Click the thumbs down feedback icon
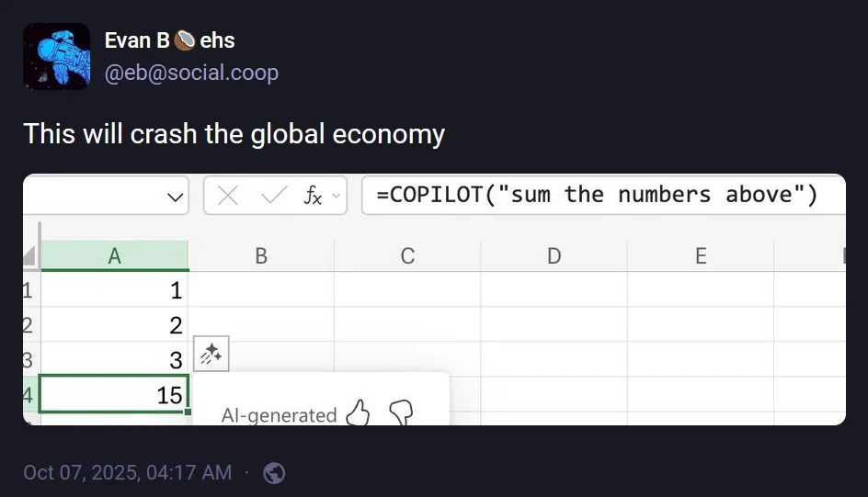The image size is (868, 497). pyautogui.click(x=401, y=413)
